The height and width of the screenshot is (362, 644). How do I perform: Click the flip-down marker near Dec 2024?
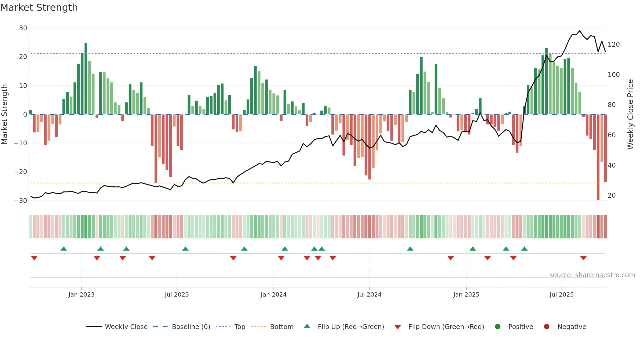tap(451, 258)
